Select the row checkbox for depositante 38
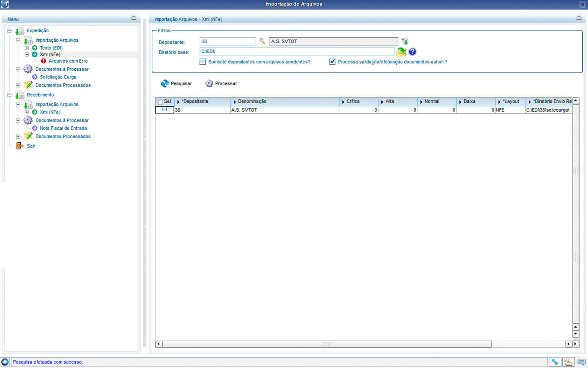This screenshot has height=368, width=588. (x=164, y=110)
